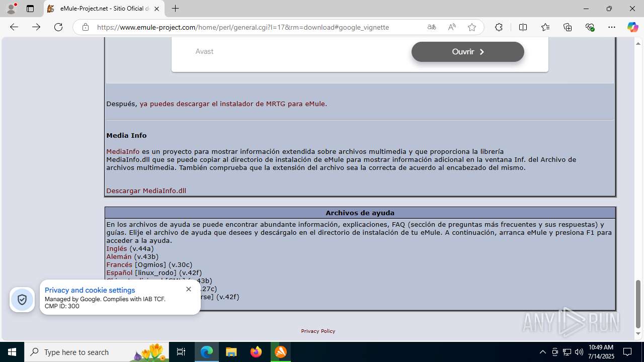This screenshot has width=644, height=362.
Task: Select the Media Info heading
Action: [x=126, y=135]
